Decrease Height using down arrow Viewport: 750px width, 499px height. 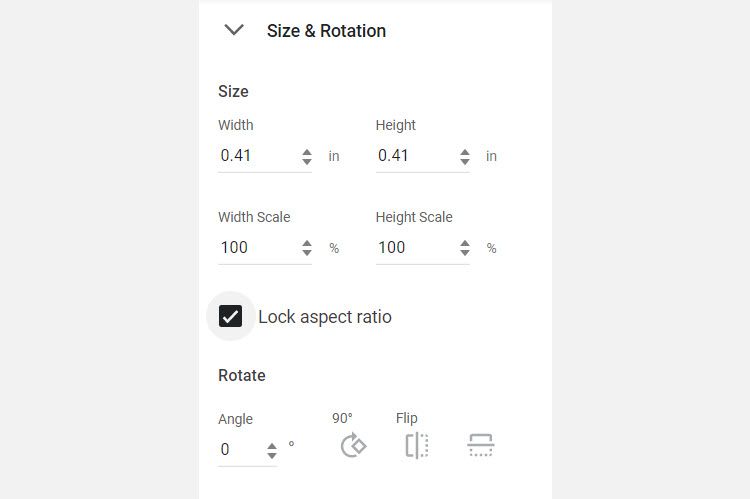click(x=464, y=161)
